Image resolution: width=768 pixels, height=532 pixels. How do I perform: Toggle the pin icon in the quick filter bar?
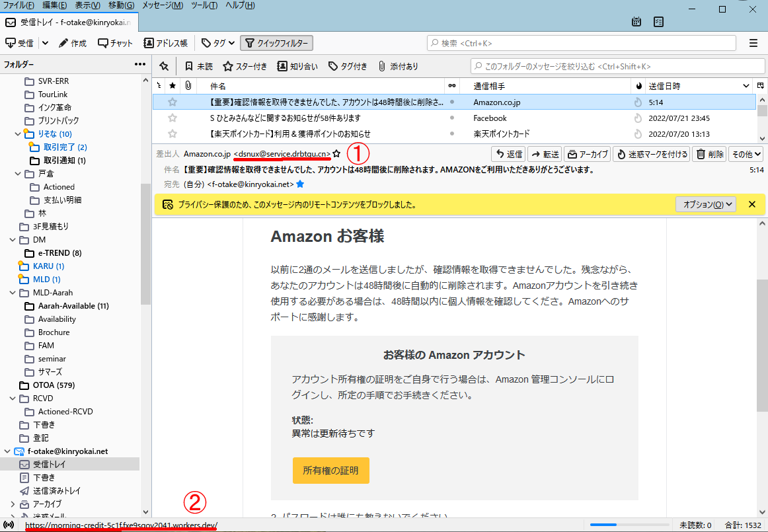(x=164, y=66)
